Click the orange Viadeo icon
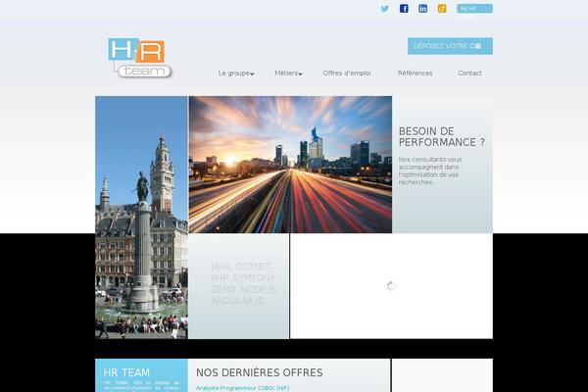The width and height of the screenshot is (588, 392). pyautogui.click(x=442, y=9)
